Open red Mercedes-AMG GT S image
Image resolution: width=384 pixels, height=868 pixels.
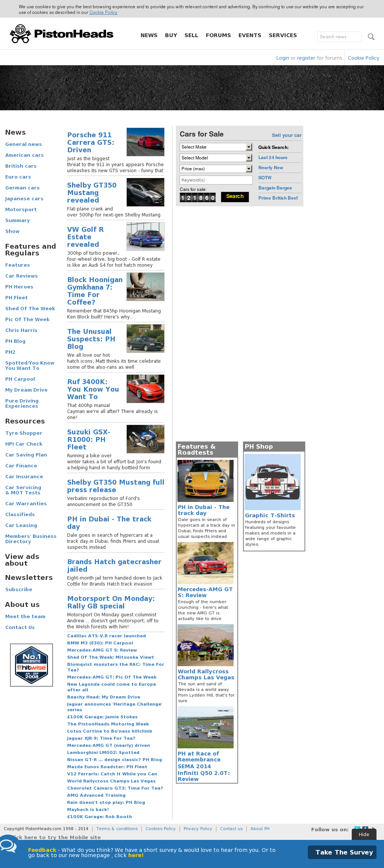point(205,563)
